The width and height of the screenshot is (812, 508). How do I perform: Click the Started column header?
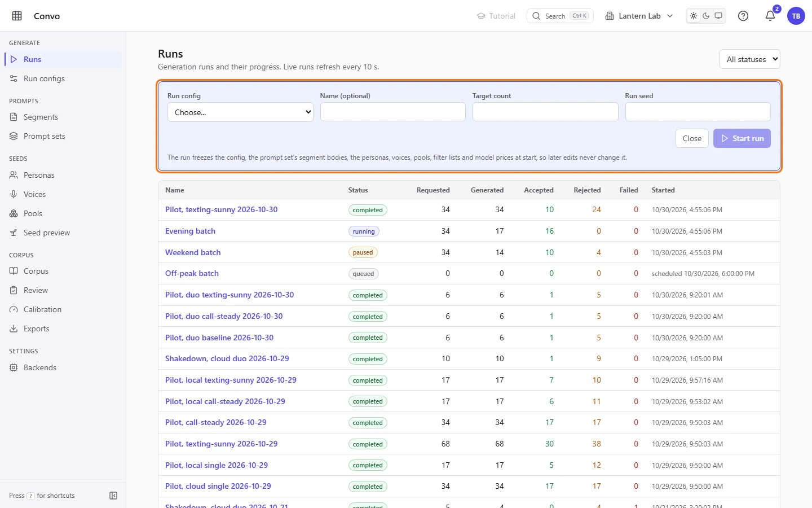pos(663,190)
